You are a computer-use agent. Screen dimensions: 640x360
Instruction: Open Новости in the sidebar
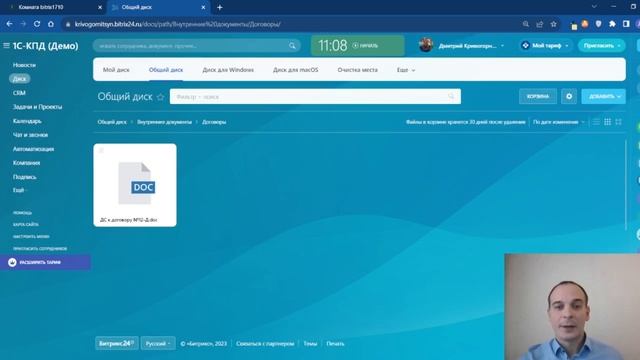pos(24,65)
